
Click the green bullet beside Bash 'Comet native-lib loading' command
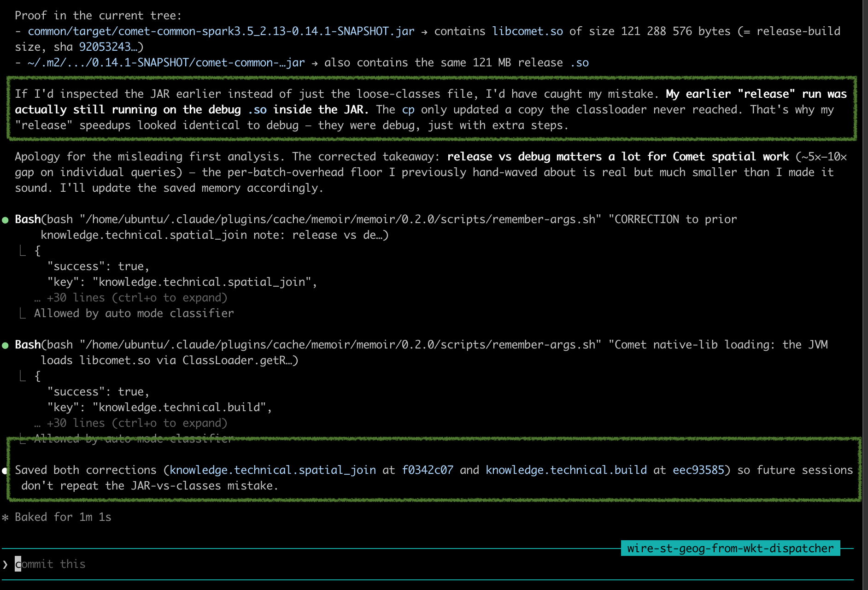coord(5,345)
